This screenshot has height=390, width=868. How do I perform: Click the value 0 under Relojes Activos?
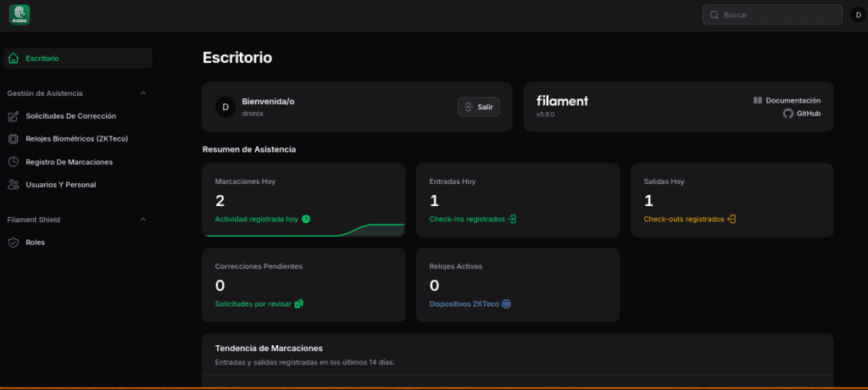click(x=435, y=286)
